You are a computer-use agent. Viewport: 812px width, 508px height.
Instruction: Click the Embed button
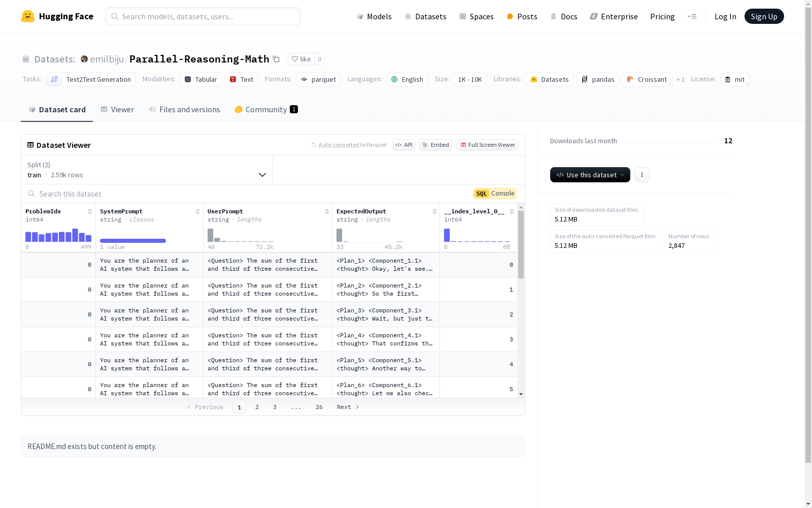click(435, 145)
